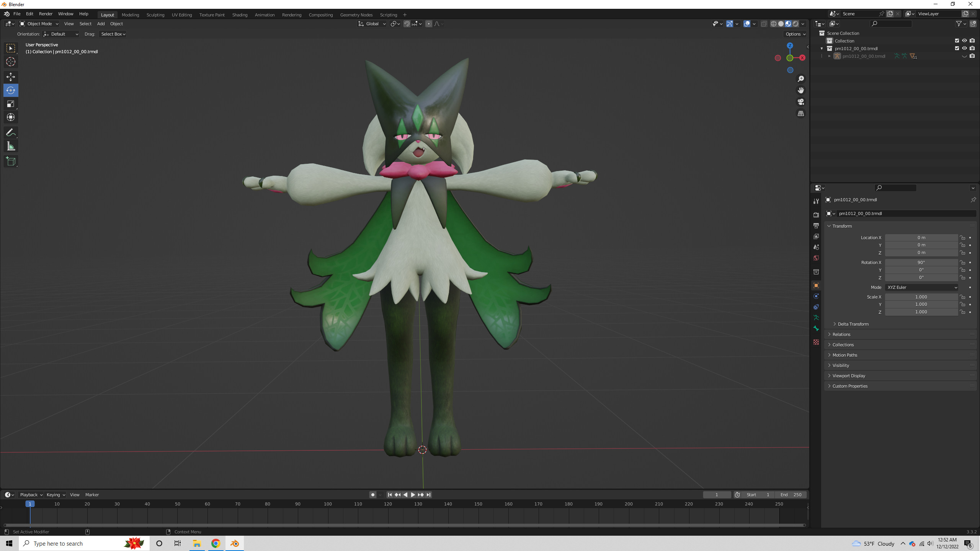Hide Collection row with eye icon
This screenshot has height=551, width=980.
[x=965, y=41]
